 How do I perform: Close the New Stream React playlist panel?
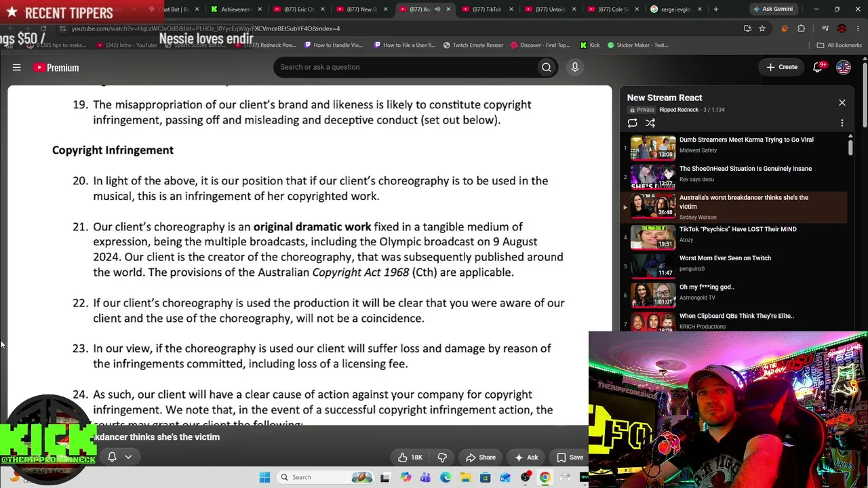(x=842, y=103)
